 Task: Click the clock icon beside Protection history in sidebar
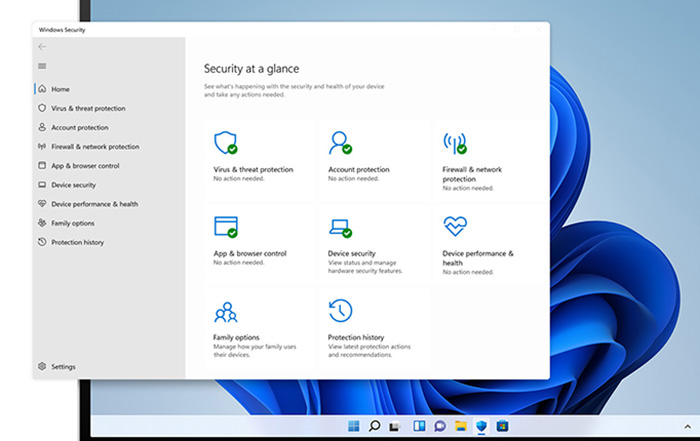point(42,242)
